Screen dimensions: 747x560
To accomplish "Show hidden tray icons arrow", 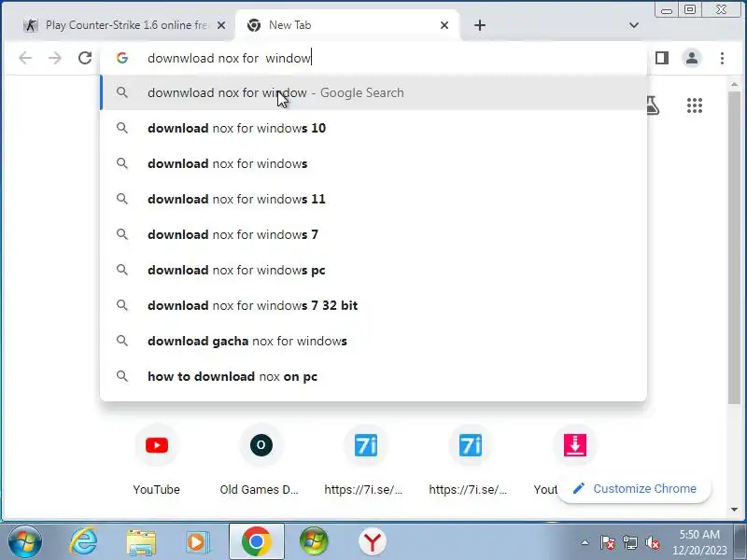I will tap(585, 542).
